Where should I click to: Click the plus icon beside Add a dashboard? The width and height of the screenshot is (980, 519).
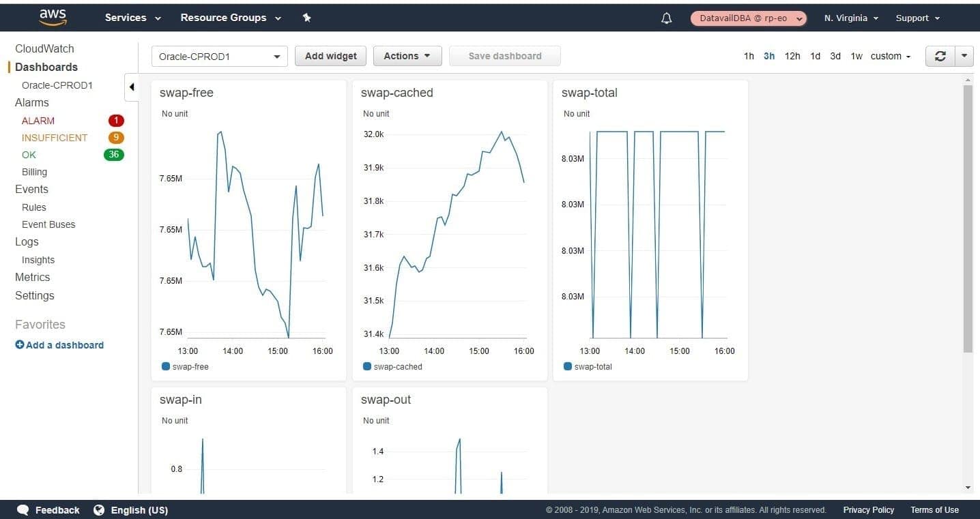20,345
